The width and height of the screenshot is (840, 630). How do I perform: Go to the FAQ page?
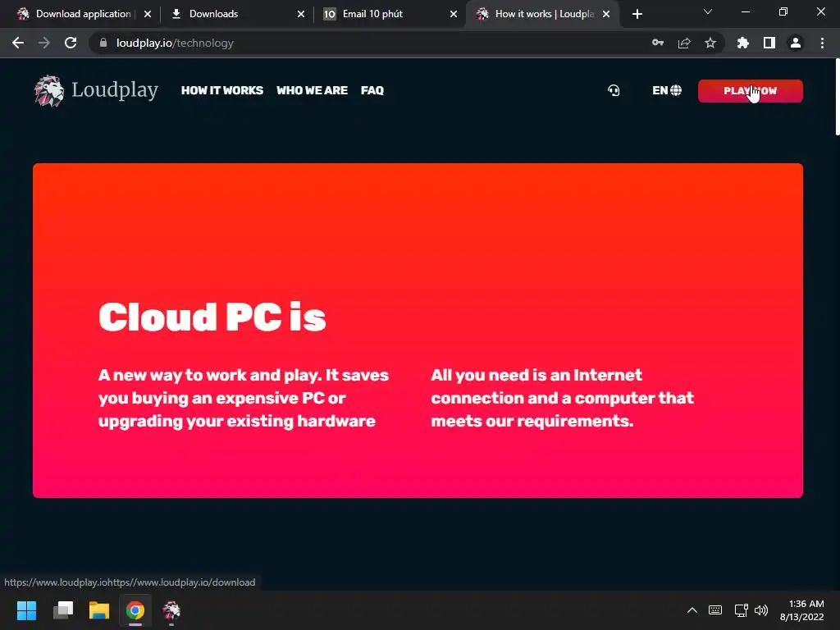click(x=372, y=90)
